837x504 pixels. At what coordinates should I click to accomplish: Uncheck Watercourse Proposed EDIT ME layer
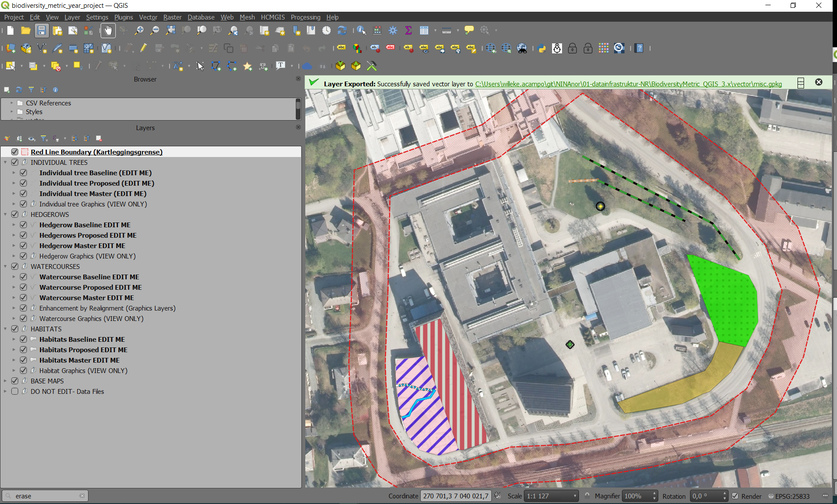(23, 287)
